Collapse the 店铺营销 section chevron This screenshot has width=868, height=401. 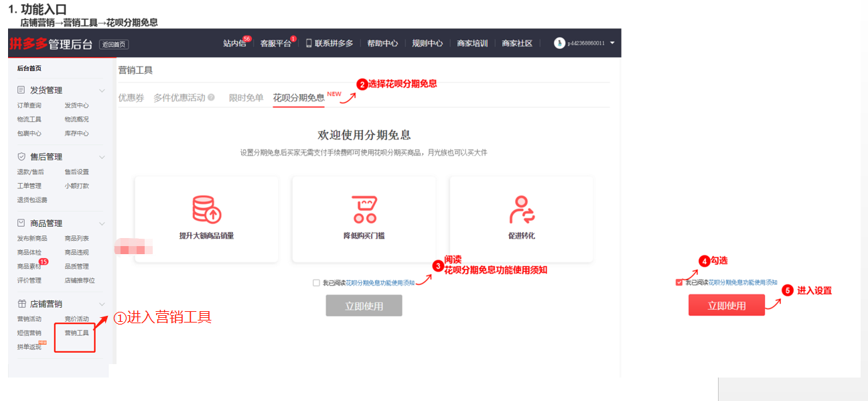[102, 304]
